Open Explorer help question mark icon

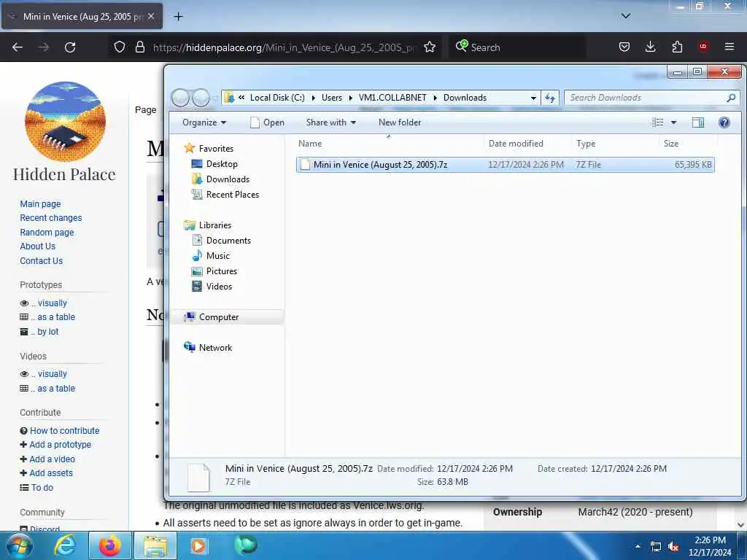724,122
